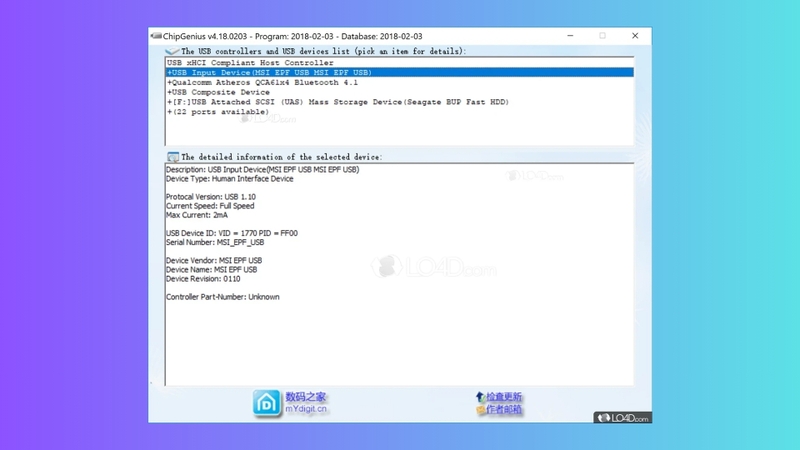
Task: Click the USB devices list header icon
Action: pos(172,51)
